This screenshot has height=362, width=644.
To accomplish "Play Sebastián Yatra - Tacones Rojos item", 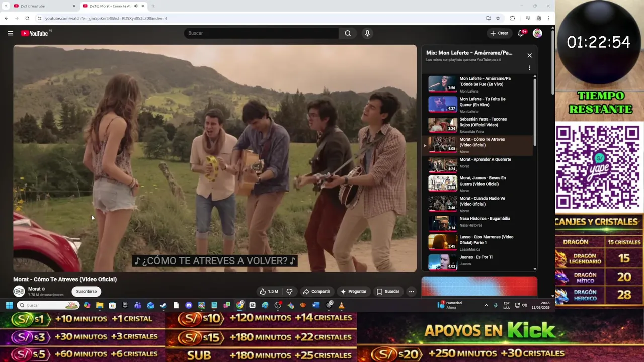I will 478,125.
